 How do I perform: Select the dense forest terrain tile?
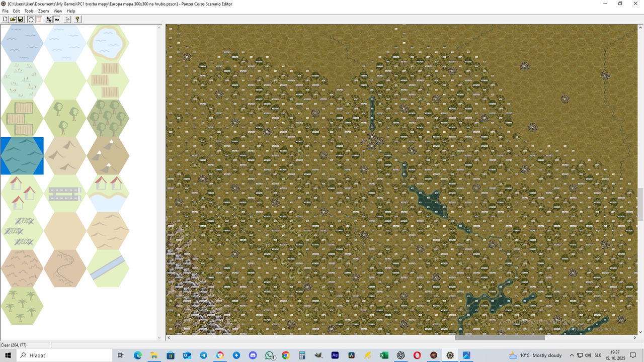[x=108, y=118]
